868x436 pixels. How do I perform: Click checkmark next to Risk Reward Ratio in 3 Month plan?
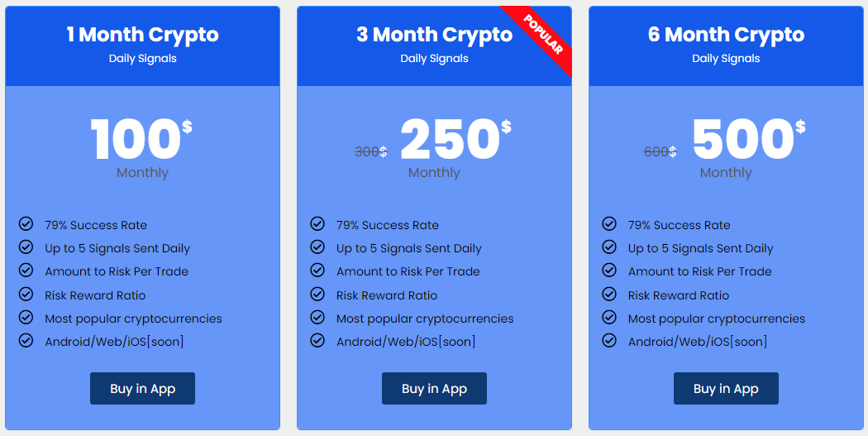pos(317,294)
